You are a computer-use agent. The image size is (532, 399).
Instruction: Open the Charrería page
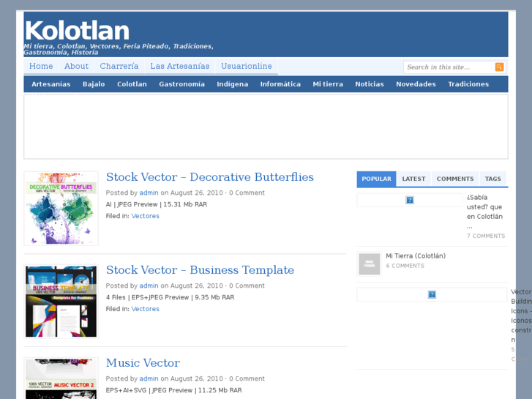119,66
